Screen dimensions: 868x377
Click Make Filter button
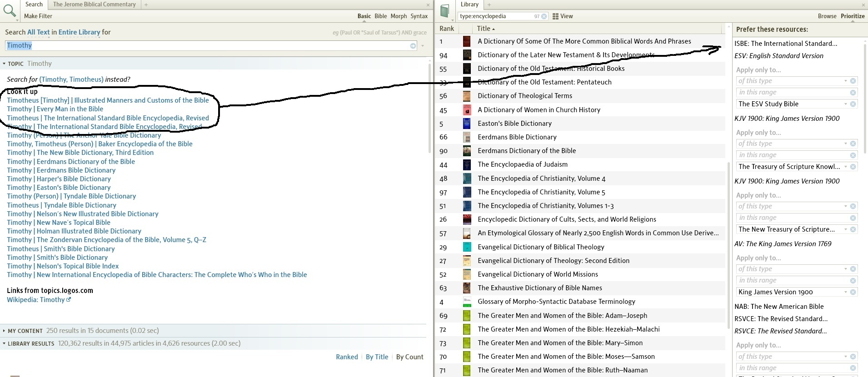pyautogui.click(x=38, y=16)
